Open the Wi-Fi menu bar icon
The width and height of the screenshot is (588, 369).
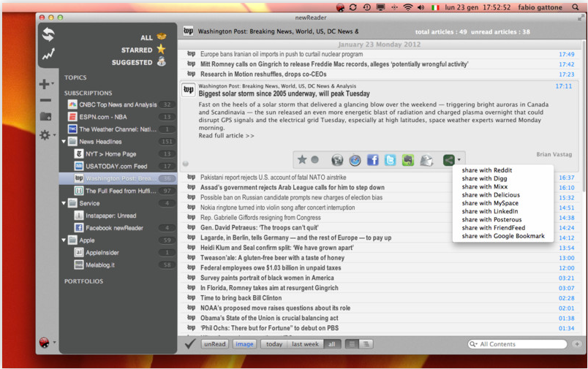(x=407, y=7)
